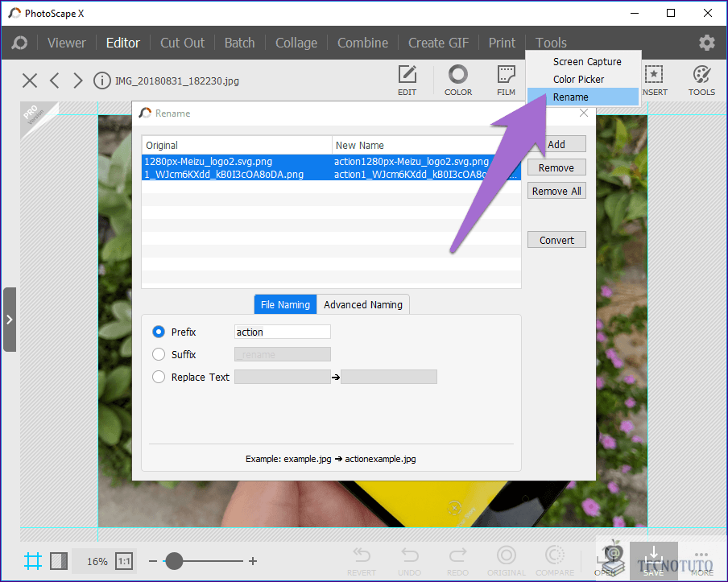Open the FILM tool panel
The height and width of the screenshot is (582, 728).
(506, 80)
